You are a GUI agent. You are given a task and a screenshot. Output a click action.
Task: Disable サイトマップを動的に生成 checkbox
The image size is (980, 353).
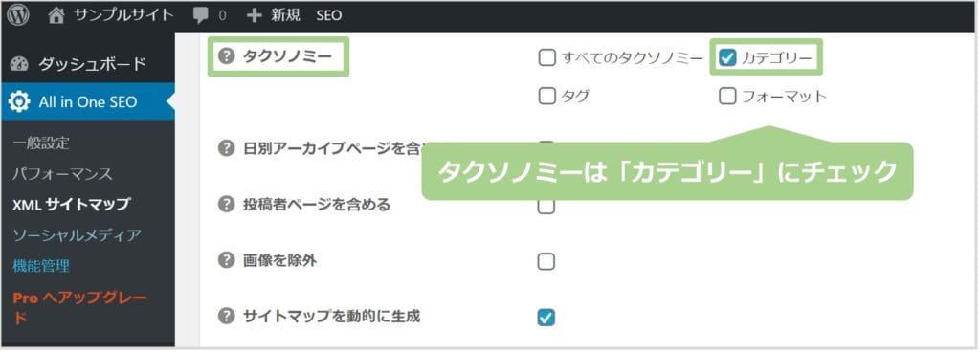coord(546,318)
